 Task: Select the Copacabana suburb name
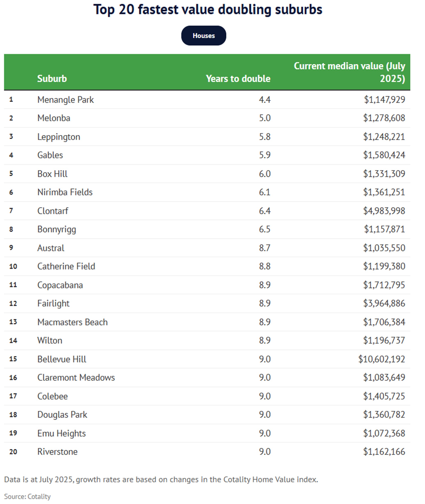pyautogui.click(x=60, y=285)
